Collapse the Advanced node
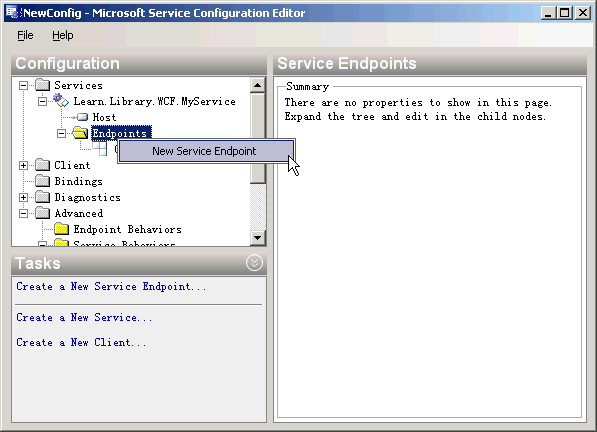This screenshot has height=432, width=597. tap(23, 213)
